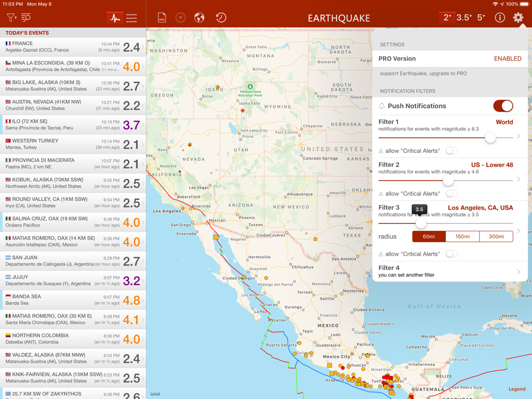The image size is (532, 399).
Task: Tap the orange square marker near Mexicali
Action: tap(216, 237)
